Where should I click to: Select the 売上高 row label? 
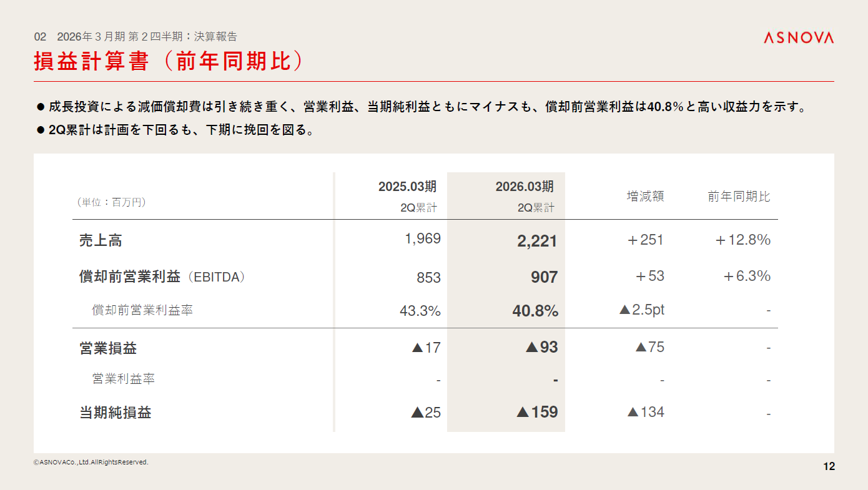101,241
